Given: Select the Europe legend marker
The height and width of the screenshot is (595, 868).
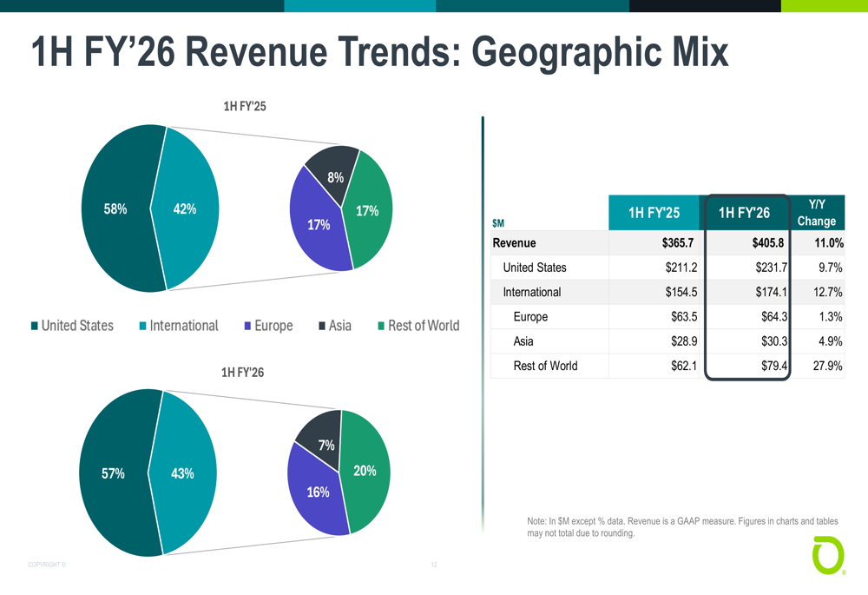Looking at the screenshot, I should pos(247,327).
